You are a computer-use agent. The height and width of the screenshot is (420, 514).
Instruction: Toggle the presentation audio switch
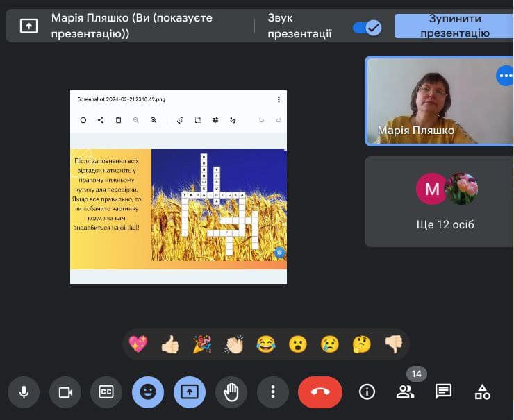coord(367,27)
